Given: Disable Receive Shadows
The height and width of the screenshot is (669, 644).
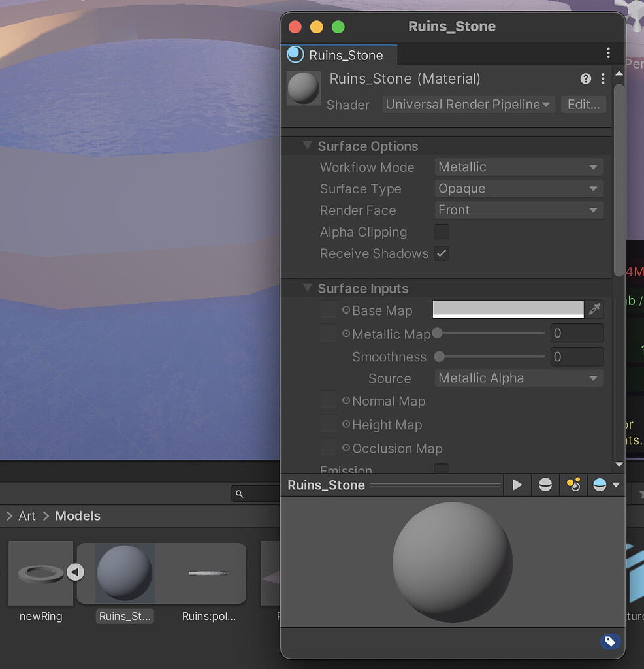Looking at the screenshot, I should [x=441, y=253].
